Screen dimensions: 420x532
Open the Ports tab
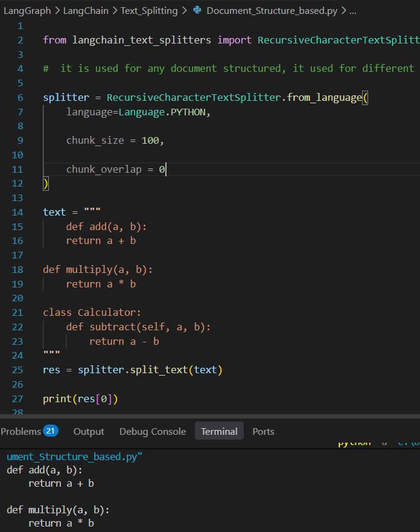point(263,431)
